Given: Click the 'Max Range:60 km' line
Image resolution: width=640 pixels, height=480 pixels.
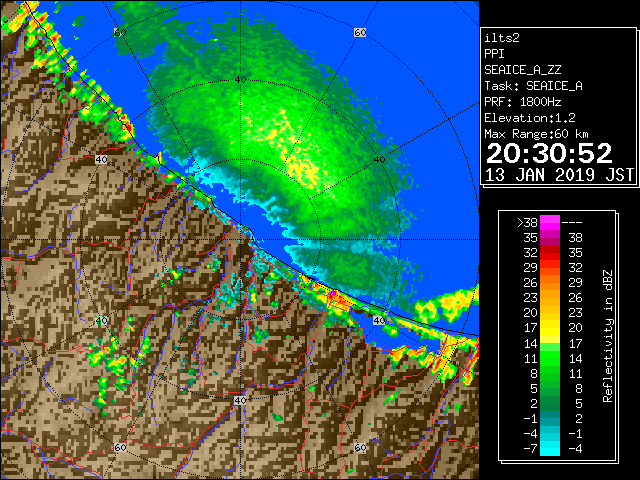Looking at the screenshot, I should pyautogui.click(x=536, y=134).
